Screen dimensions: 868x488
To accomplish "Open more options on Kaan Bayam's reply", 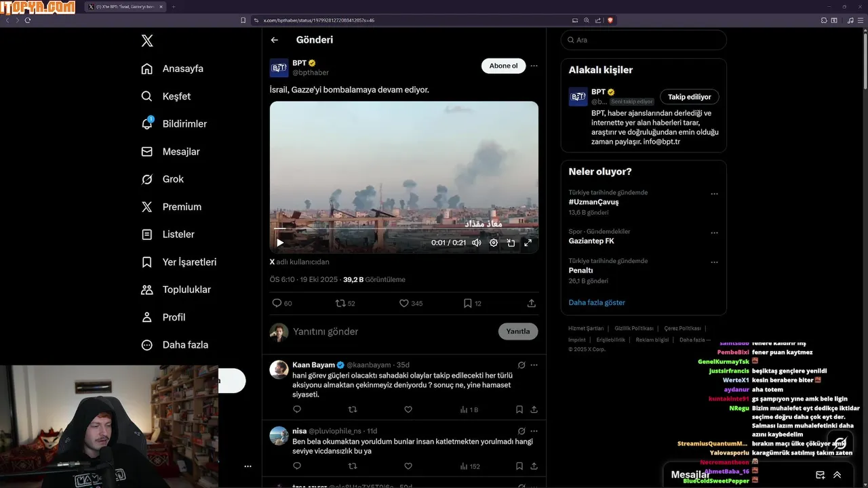I will (534, 365).
